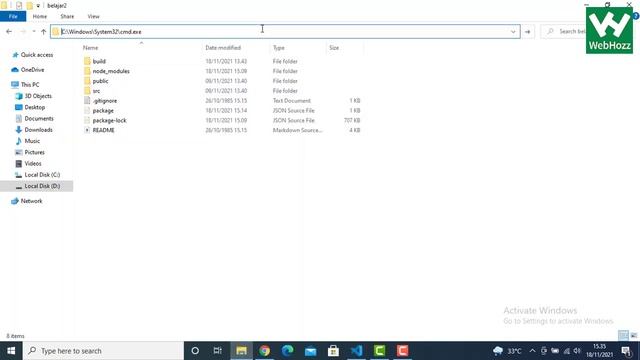Click the taskbar search box
Image resolution: width=640 pixels, height=360 pixels.
pos(103,351)
